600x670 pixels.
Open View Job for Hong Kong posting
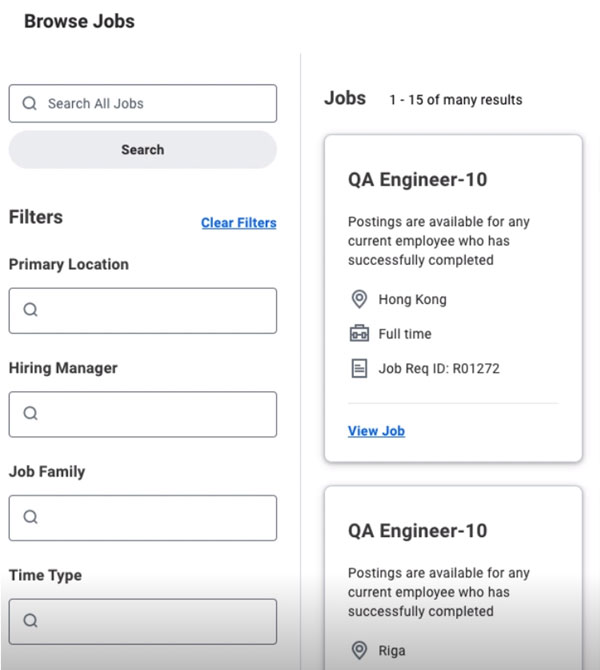point(376,431)
